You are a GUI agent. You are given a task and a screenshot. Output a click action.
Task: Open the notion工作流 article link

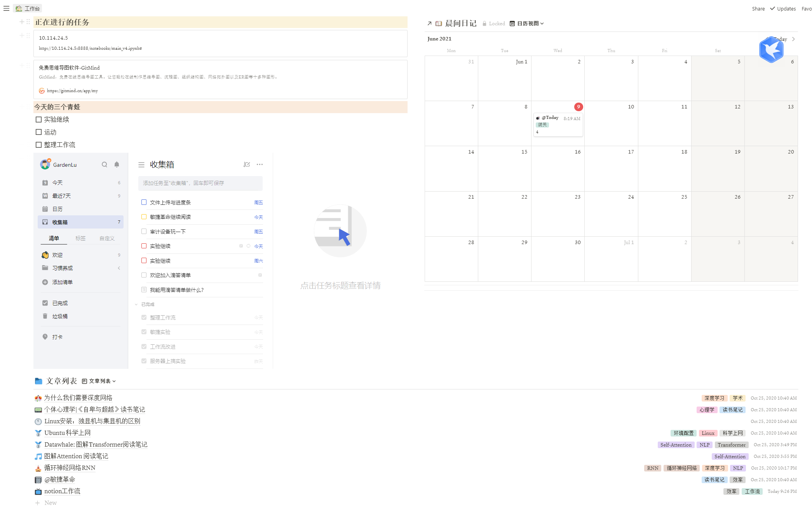coord(62,491)
